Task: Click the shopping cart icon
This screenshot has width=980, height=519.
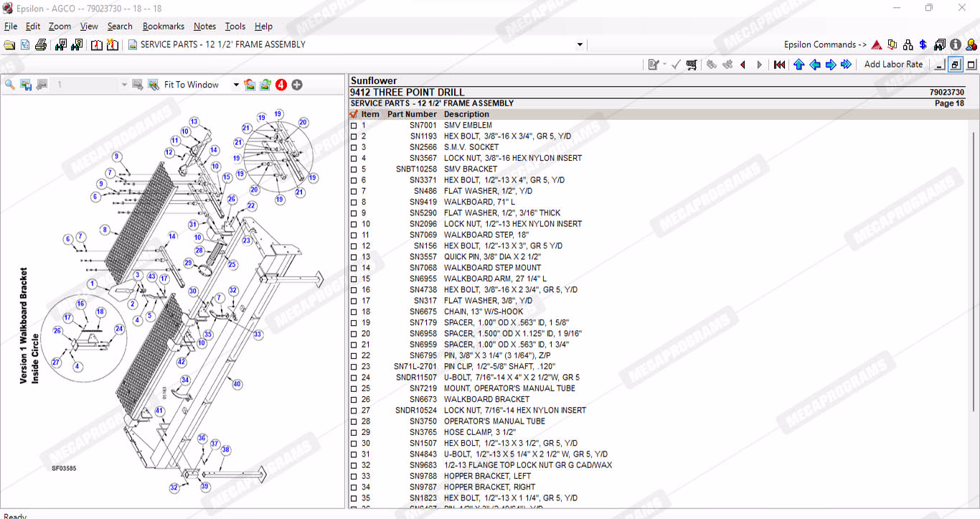Action: [x=692, y=65]
